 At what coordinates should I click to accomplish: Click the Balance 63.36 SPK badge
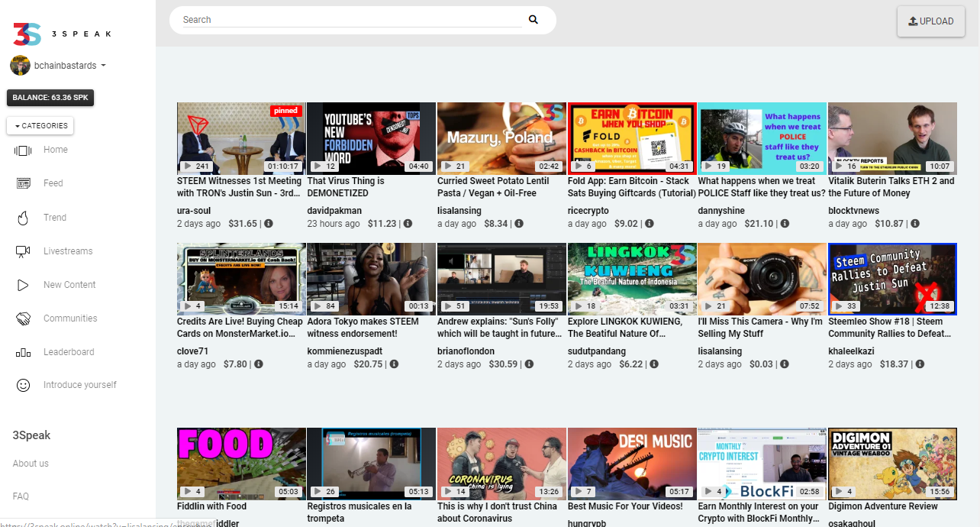[50, 98]
